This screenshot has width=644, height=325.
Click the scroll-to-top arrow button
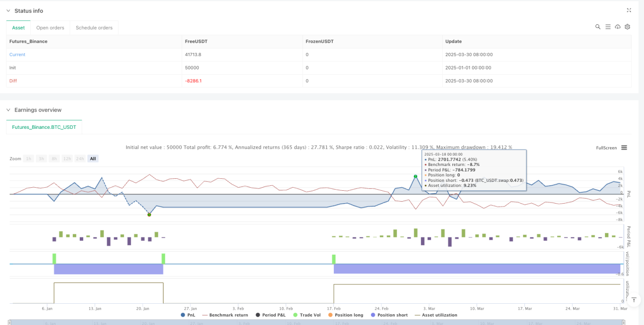[634, 299]
